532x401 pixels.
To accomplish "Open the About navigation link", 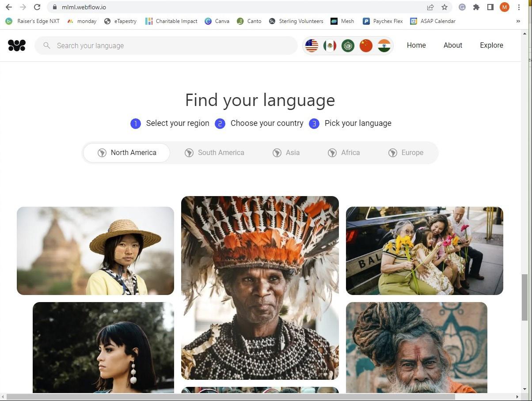I will point(453,45).
